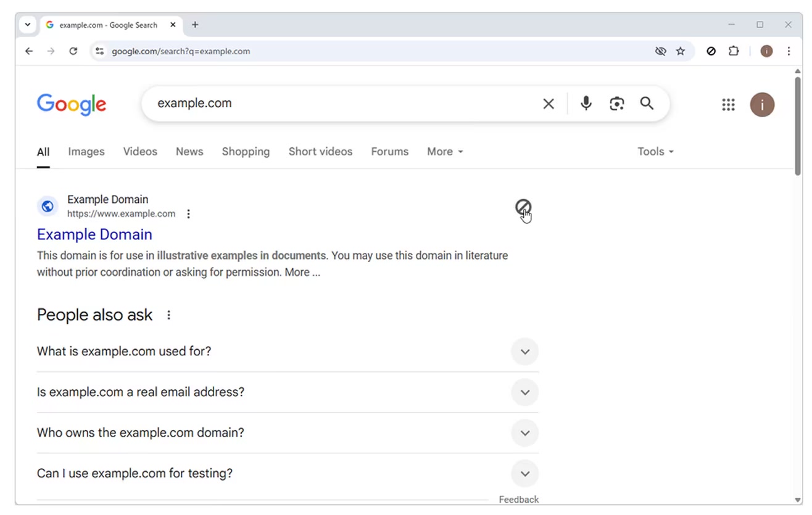View site information icon in address bar

pyautogui.click(x=99, y=51)
